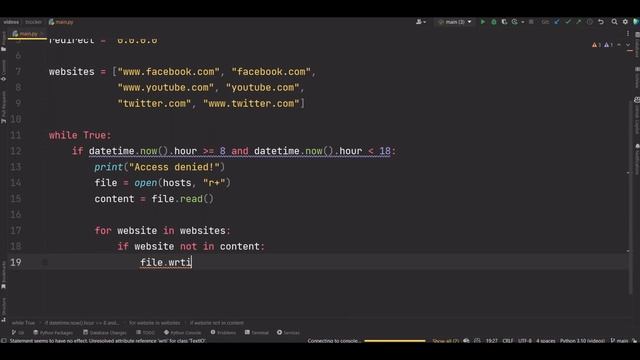Open the Services tool window

(288, 333)
